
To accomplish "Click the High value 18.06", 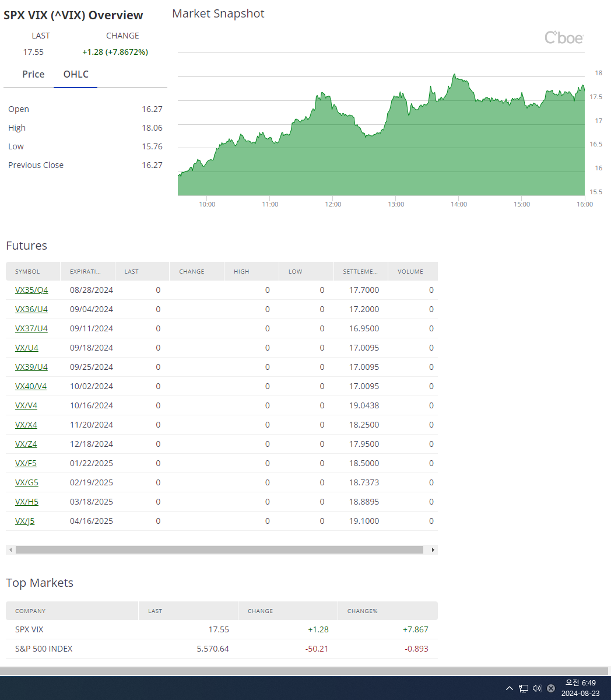I will [152, 128].
